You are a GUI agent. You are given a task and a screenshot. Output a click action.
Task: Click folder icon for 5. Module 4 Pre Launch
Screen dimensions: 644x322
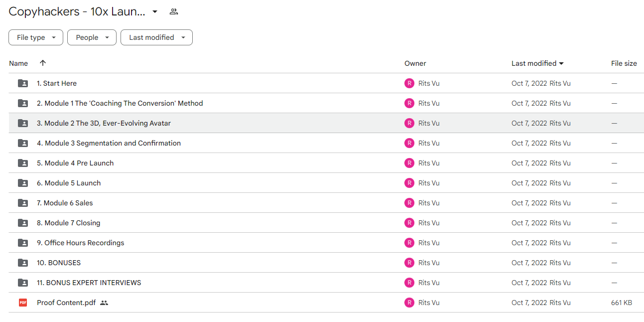point(23,163)
